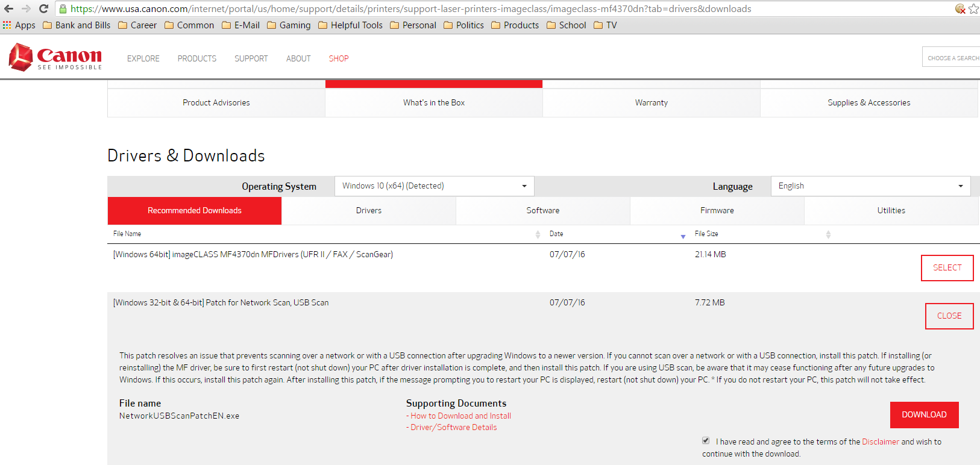Collapse the patch details with CLOSE

(x=949, y=316)
